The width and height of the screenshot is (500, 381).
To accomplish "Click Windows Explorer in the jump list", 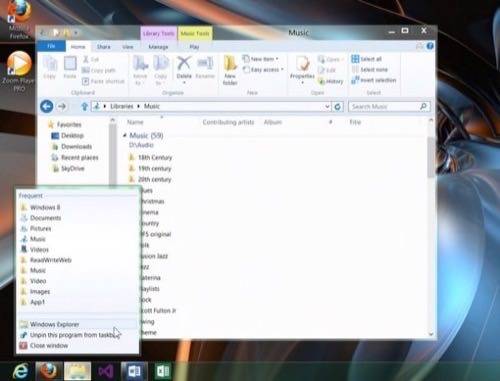I will [78, 324].
